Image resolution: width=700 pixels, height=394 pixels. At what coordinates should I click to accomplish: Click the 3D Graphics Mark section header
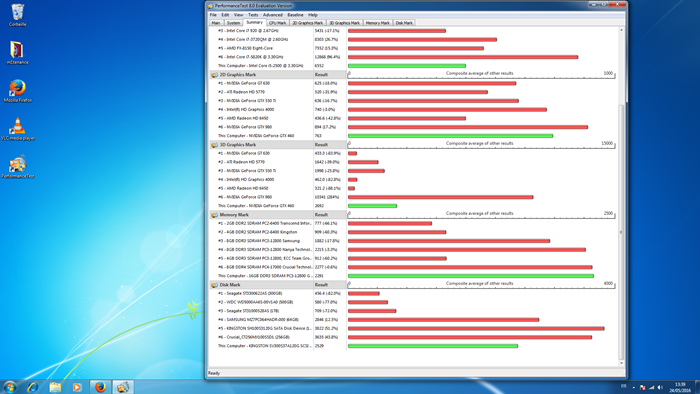click(x=261, y=145)
